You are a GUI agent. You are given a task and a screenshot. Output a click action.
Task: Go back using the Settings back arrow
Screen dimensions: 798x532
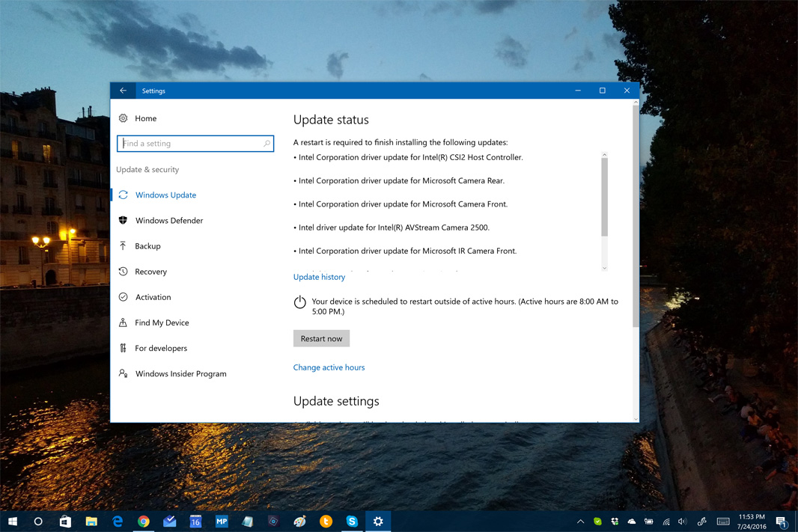(x=123, y=91)
